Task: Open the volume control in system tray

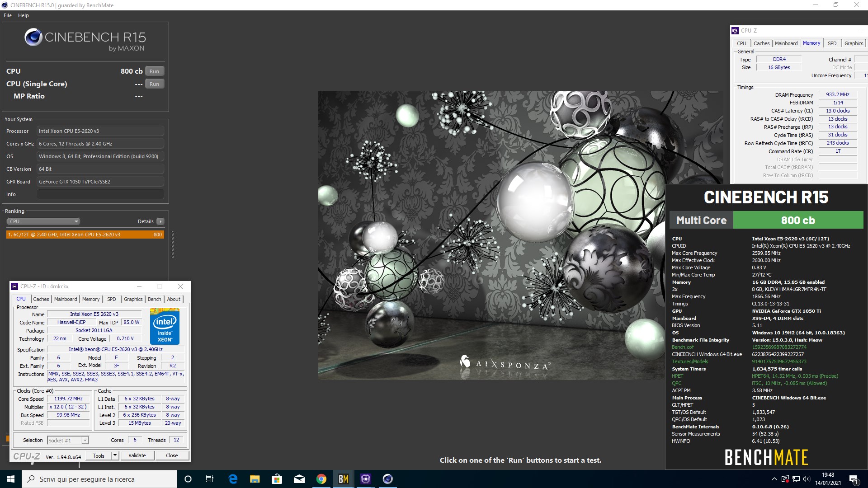Action: [807, 479]
